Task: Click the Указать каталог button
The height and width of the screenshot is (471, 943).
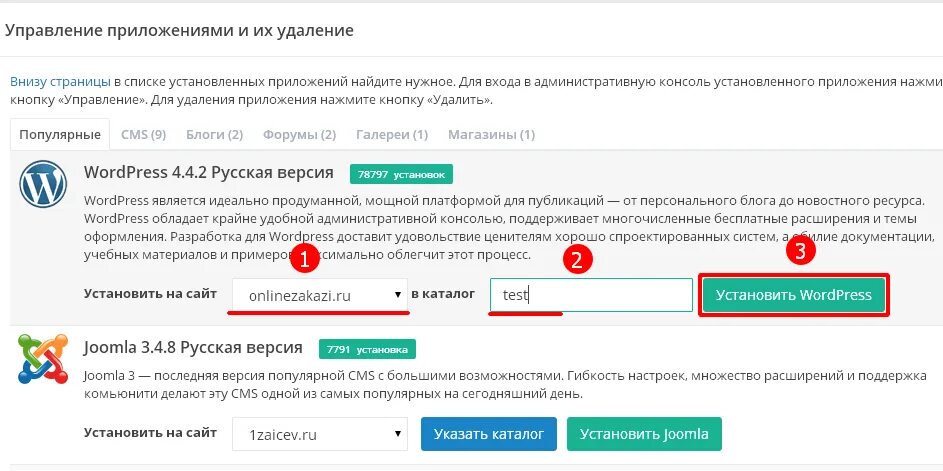Action: point(489,434)
